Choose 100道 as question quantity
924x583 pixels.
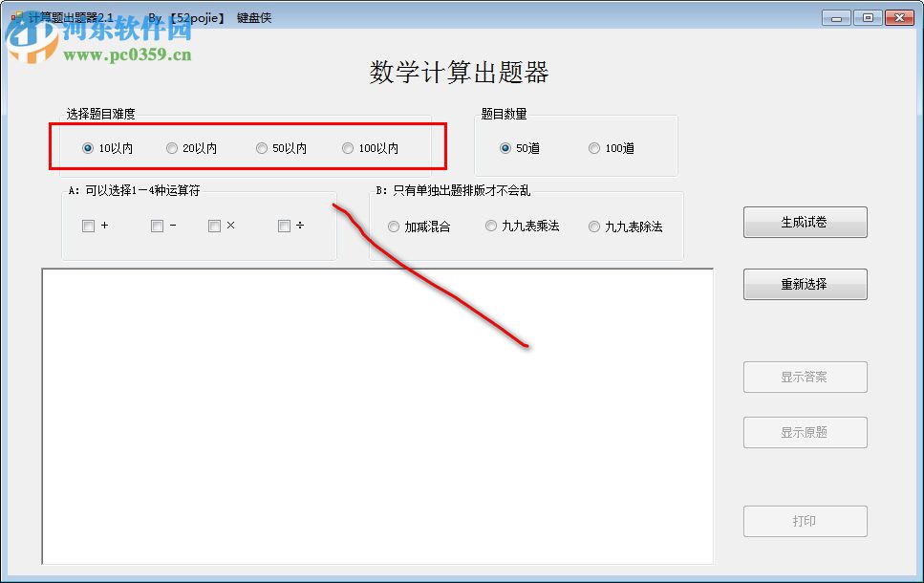tap(593, 147)
